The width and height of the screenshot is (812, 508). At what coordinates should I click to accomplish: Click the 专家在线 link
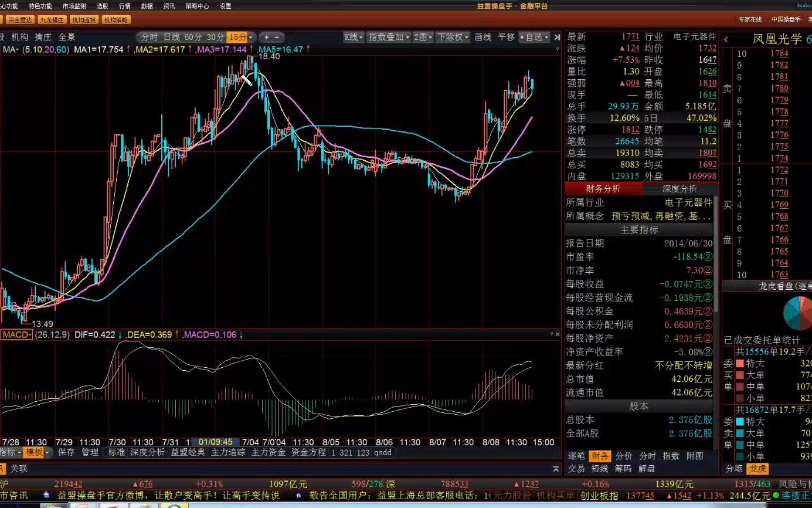coord(750,20)
